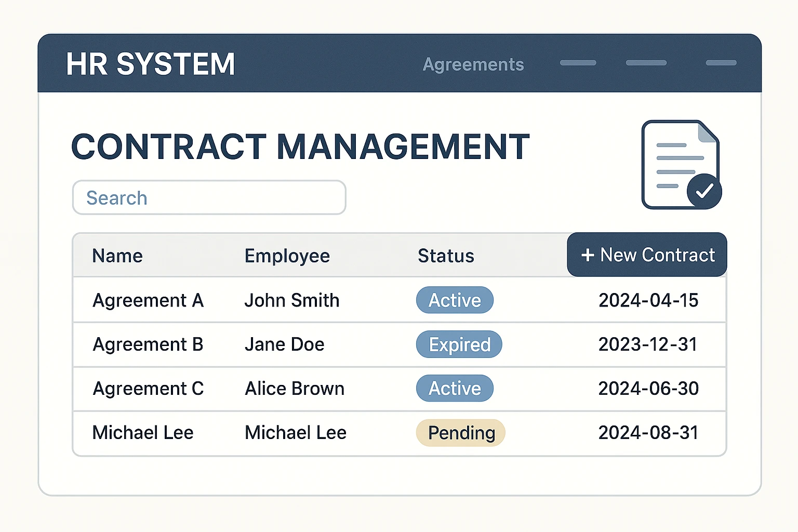The height and width of the screenshot is (532, 798).
Task: Select employee John Smith
Action: [x=291, y=300]
